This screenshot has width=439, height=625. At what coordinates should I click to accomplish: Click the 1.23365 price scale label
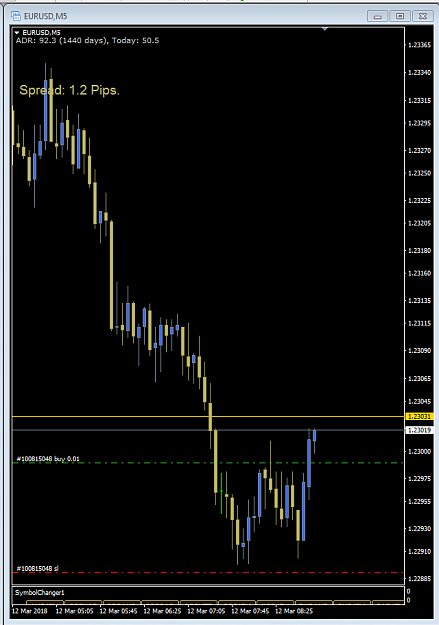pyautogui.click(x=419, y=45)
